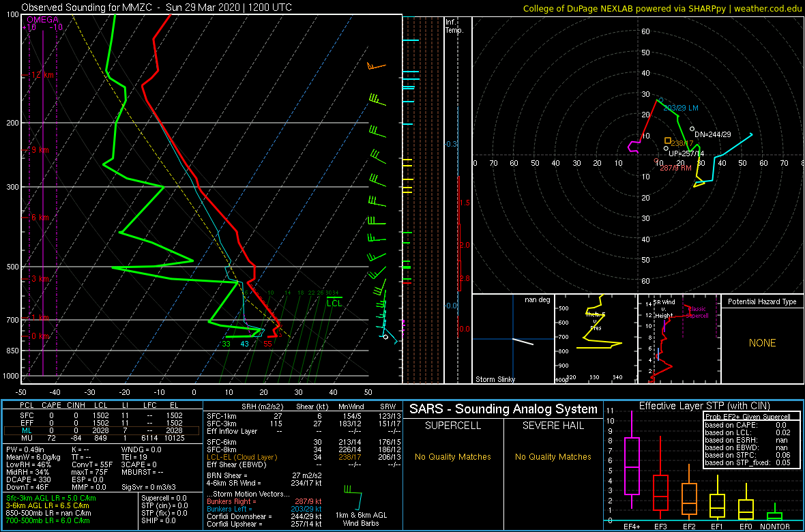Click the green surface dewpoint value 33
The width and height of the screenshot is (805, 532).
coord(226,344)
